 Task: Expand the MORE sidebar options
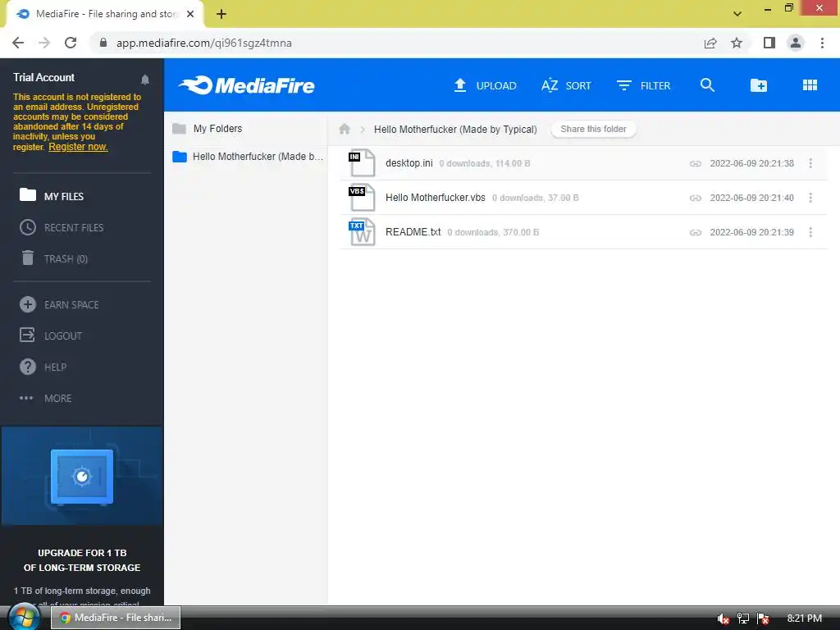tap(46, 398)
